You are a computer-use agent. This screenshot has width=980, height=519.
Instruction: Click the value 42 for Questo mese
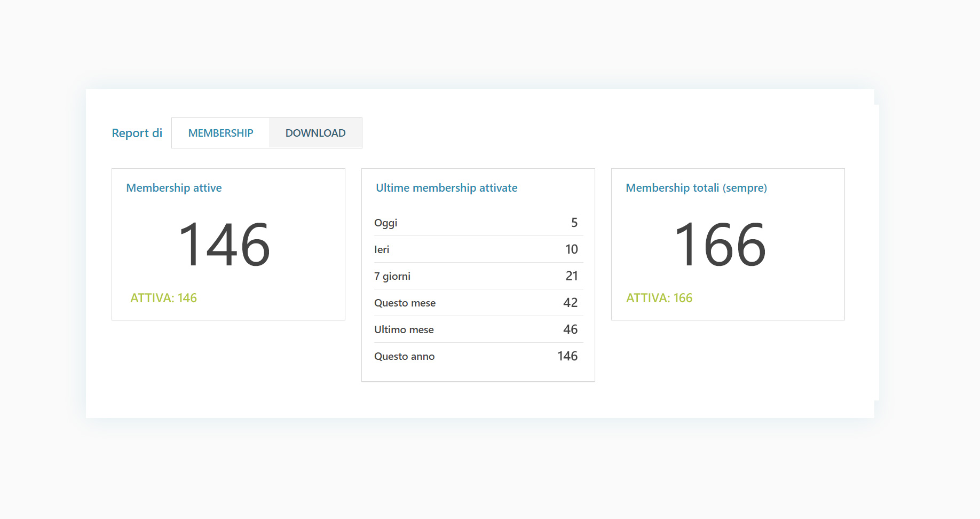[x=570, y=303]
